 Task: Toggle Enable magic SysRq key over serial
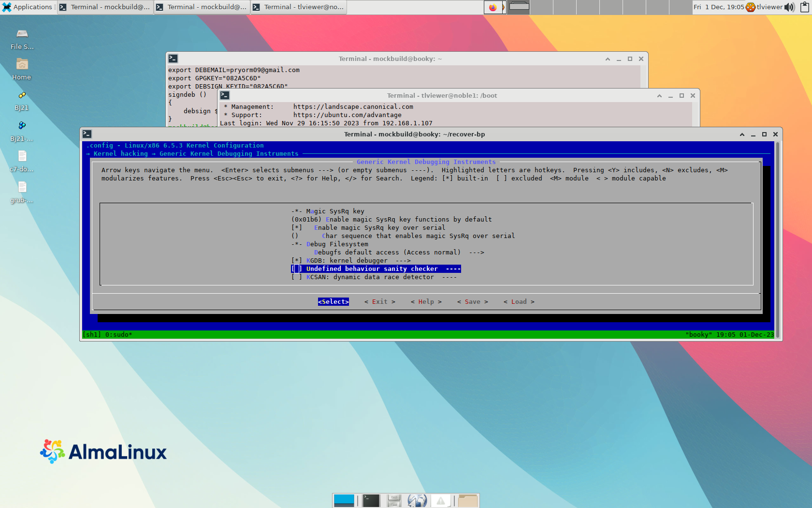click(x=296, y=228)
